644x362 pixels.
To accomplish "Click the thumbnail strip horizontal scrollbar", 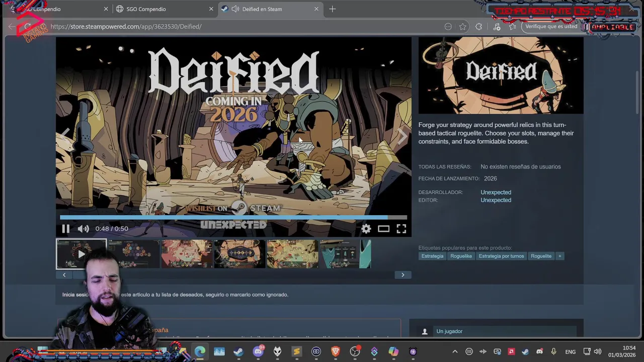I will (233, 275).
